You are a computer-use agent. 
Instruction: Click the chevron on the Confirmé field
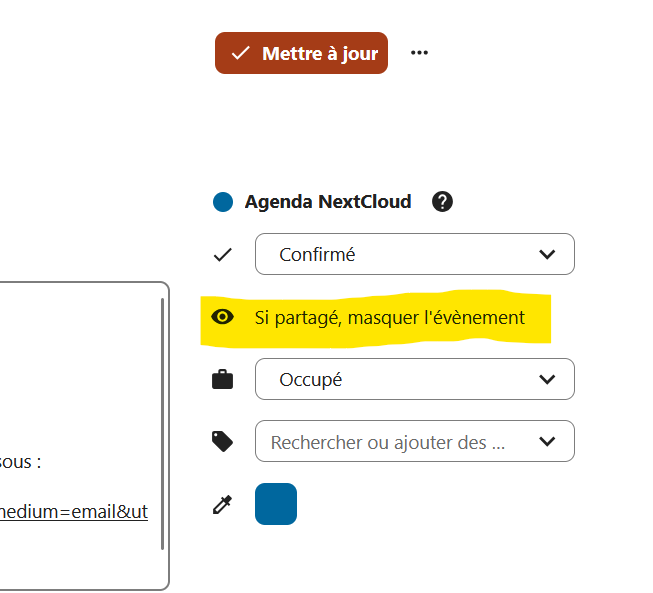coord(547,255)
